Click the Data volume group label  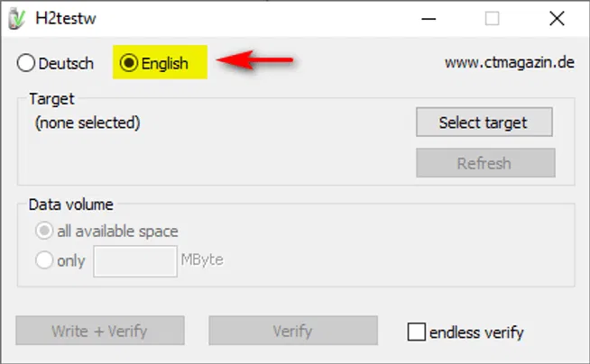click(x=70, y=205)
